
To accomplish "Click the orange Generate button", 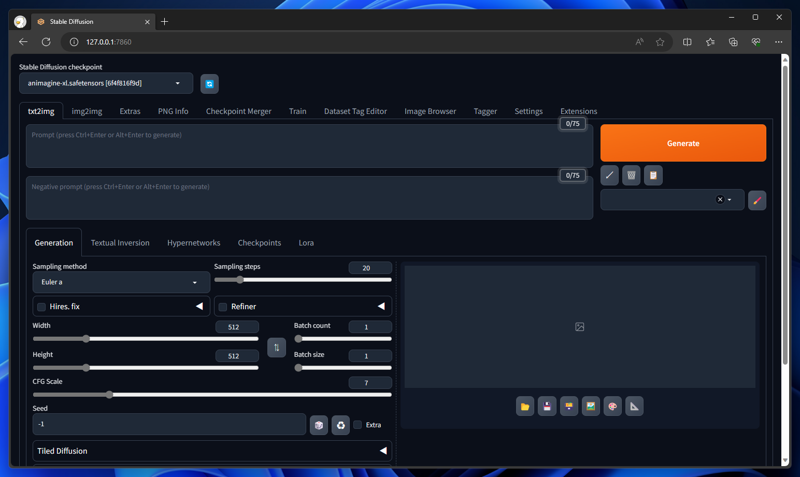I will (683, 143).
